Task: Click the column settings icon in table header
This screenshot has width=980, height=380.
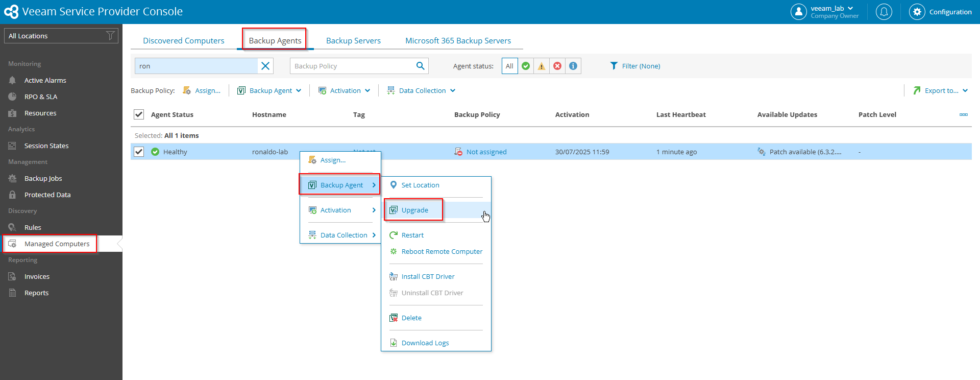Action: tap(963, 114)
